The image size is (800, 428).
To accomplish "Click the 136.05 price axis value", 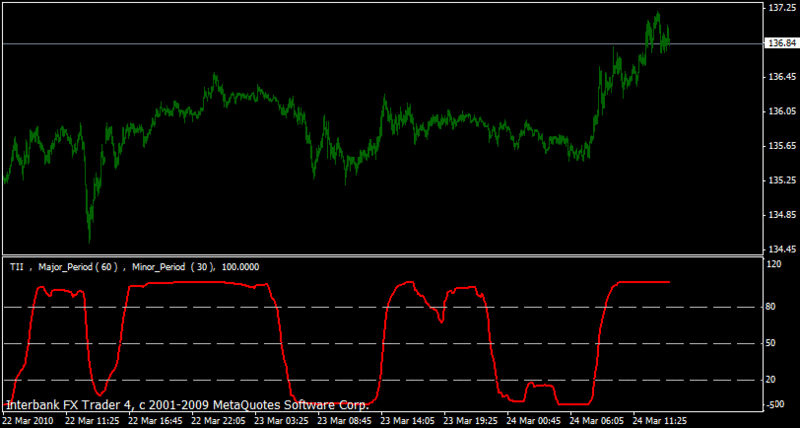I will (x=782, y=111).
